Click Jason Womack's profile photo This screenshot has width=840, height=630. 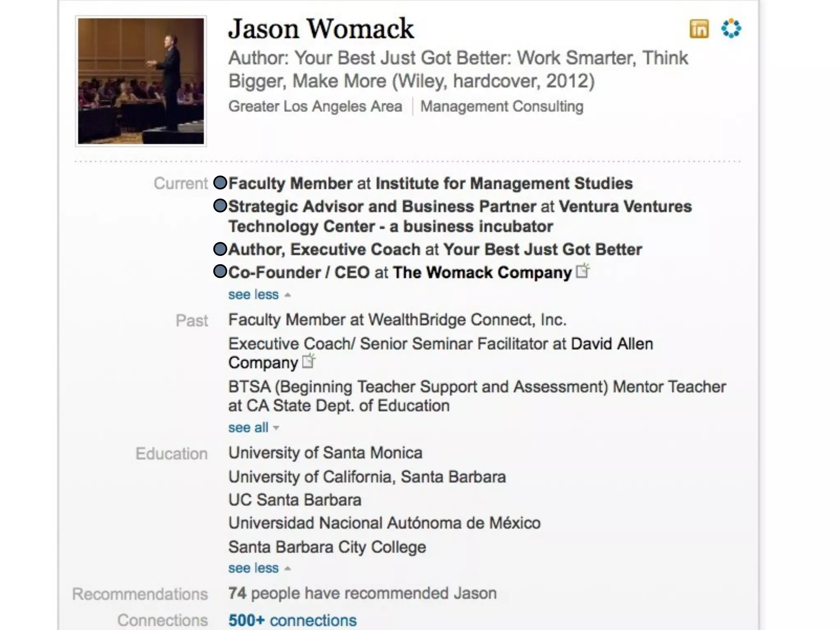[x=141, y=81]
